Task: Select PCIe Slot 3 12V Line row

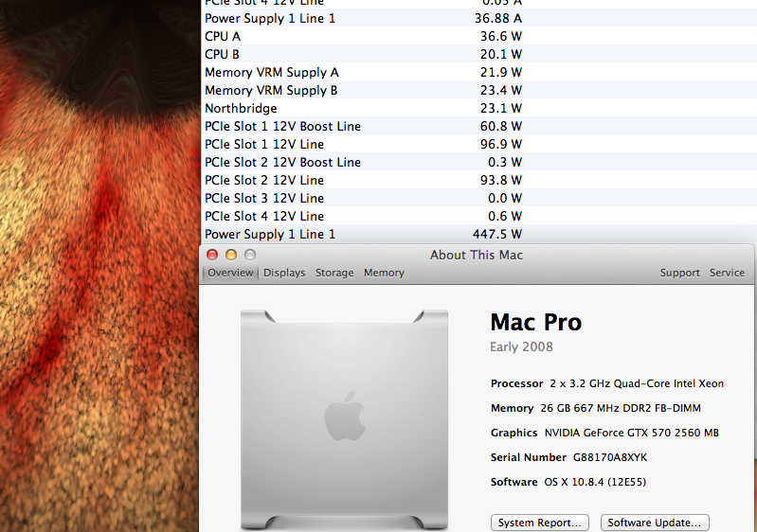Action: pos(478,198)
